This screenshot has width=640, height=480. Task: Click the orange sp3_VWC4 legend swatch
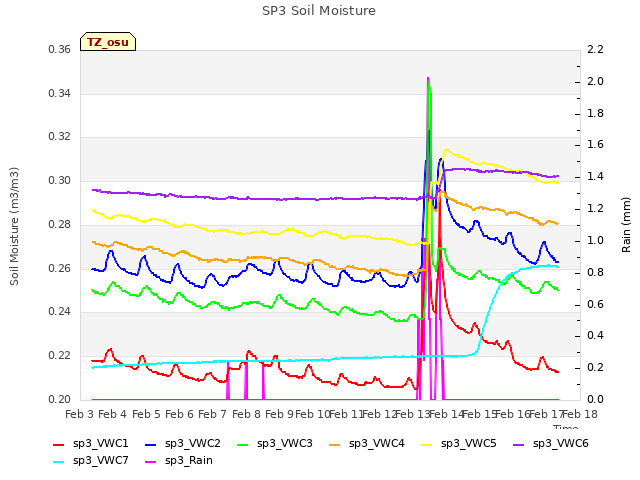(x=335, y=444)
